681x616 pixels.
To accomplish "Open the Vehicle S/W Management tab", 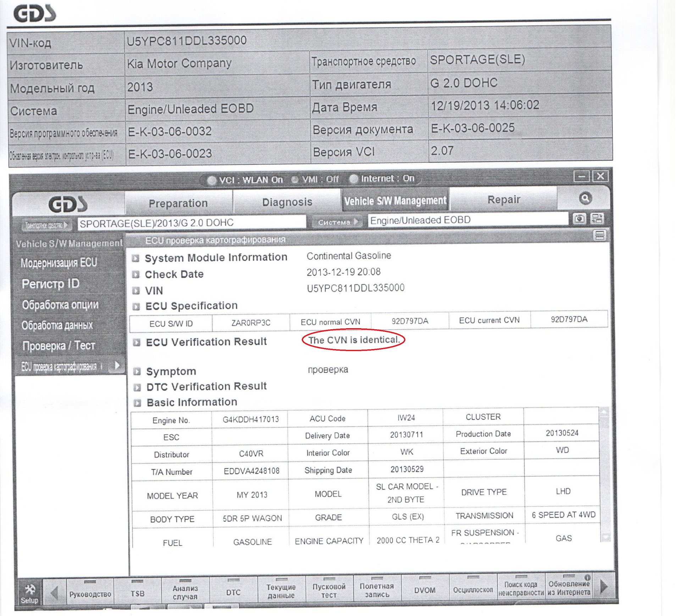I will tap(395, 201).
